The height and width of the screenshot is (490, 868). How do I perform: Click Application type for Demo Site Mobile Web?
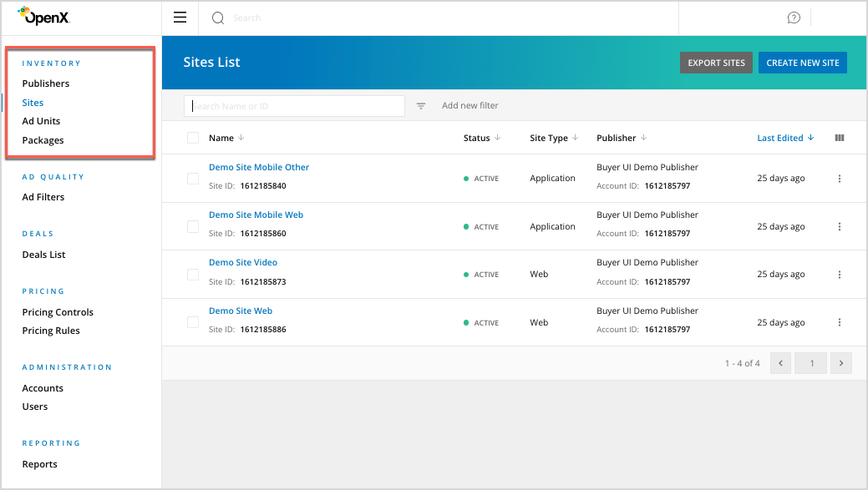click(552, 227)
